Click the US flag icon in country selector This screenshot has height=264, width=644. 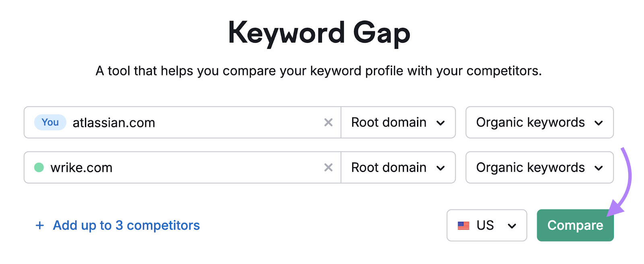point(464,225)
